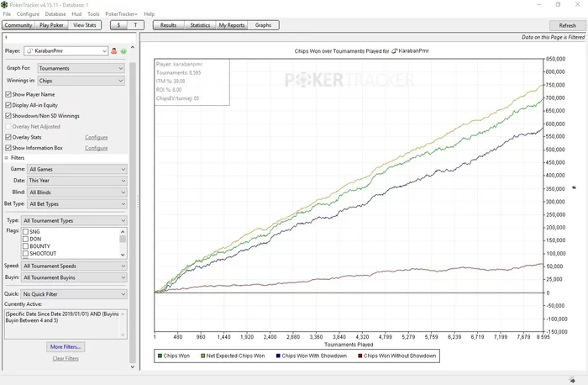Click the Currently Active filter text box
The height and width of the screenshot is (385, 588).
point(66,324)
